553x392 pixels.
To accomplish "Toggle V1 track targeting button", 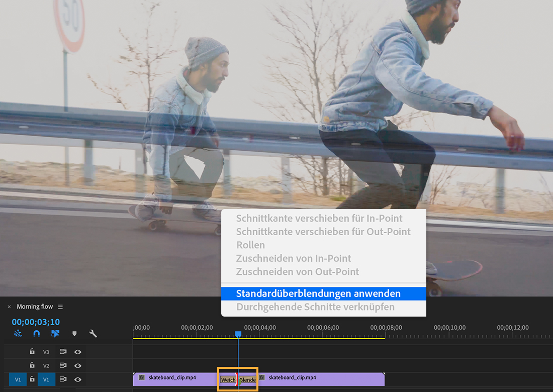I will (x=46, y=379).
